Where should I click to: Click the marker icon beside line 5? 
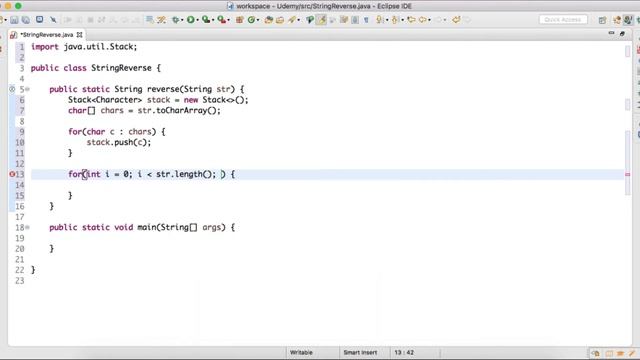(x=12, y=89)
